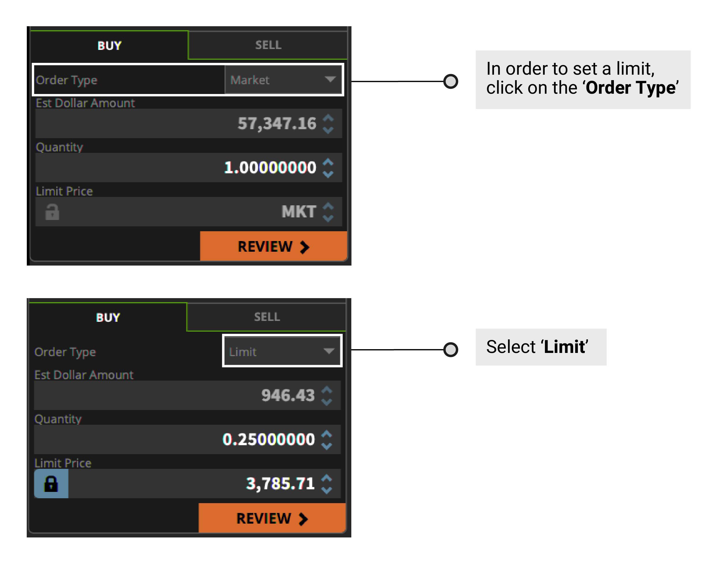The height and width of the screenshot is (566, 728).
Task: Open the Market order type dropdown
Action: [283, 80]
